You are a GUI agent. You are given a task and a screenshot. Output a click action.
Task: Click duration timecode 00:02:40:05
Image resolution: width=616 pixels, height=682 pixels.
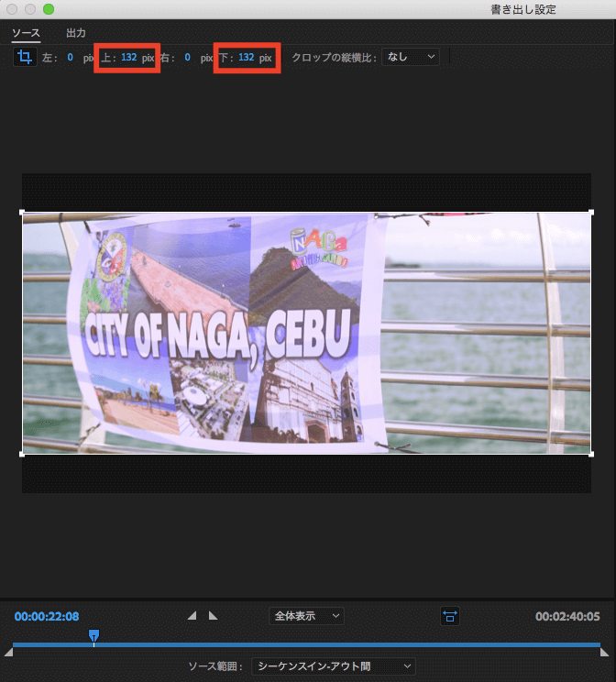(x=567, y=616)
